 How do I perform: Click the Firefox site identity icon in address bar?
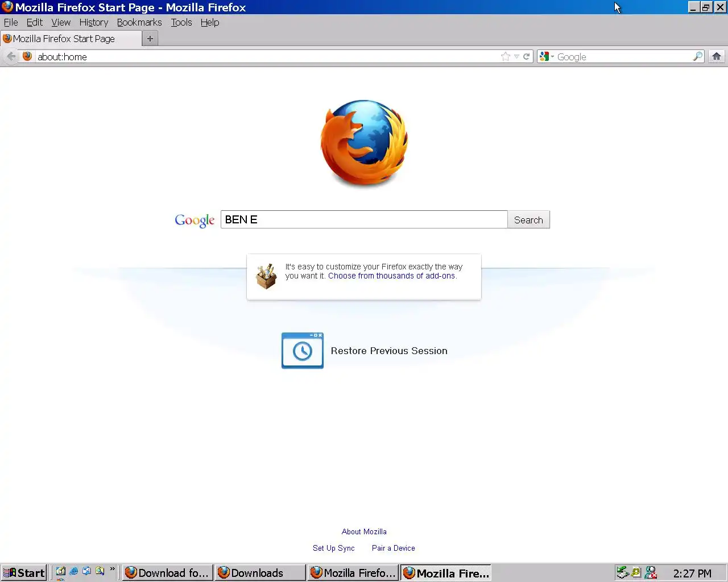(27, 56)
